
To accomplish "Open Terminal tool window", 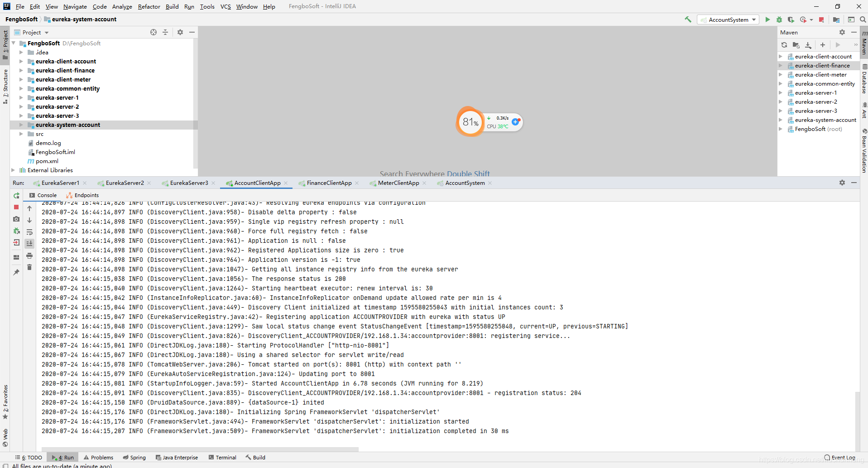I will (x=222, y=458).
